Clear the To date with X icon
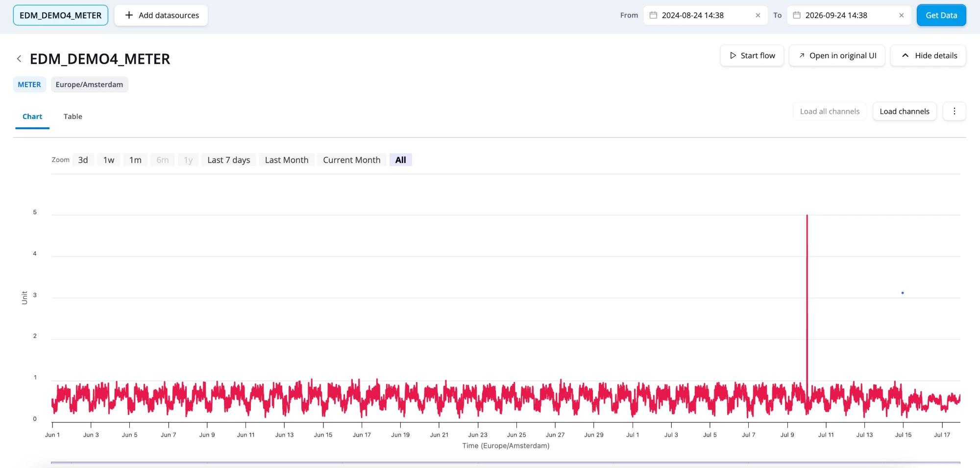The width and height of the screenshot is (980, 468). [902, 15]
